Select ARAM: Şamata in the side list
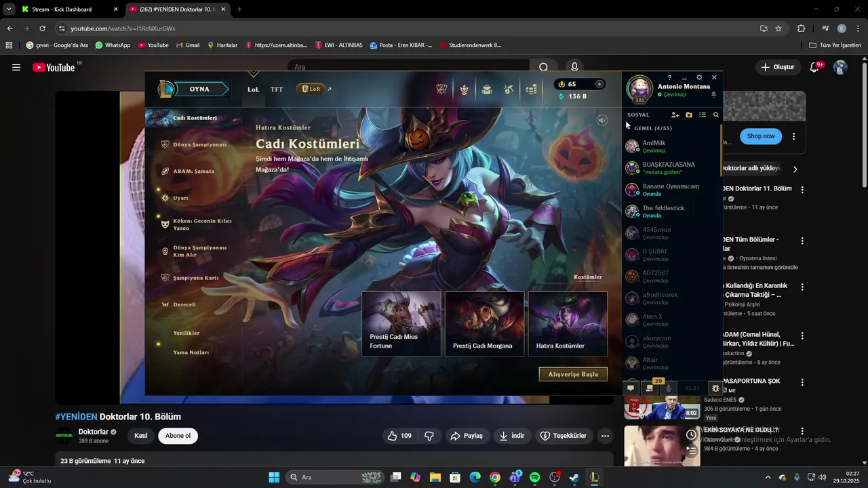The height and width of the screenshot is (488, 868). click(193, 171)
